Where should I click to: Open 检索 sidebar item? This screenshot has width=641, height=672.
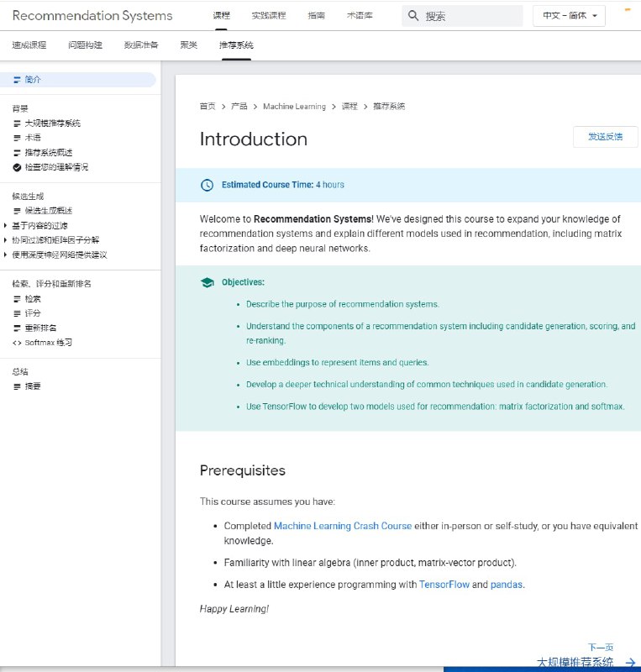(x=33, y=299)
